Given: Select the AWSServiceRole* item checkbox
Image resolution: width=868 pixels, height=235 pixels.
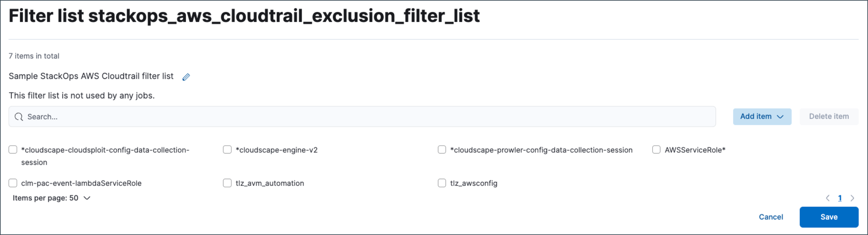Looking at the screenshot, I should [x=656, y=150].
